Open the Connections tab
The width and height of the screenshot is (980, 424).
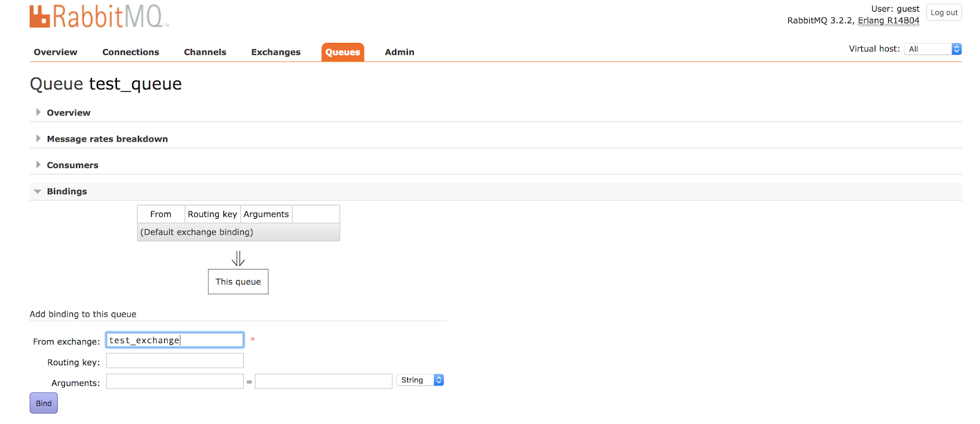[130, 52]
